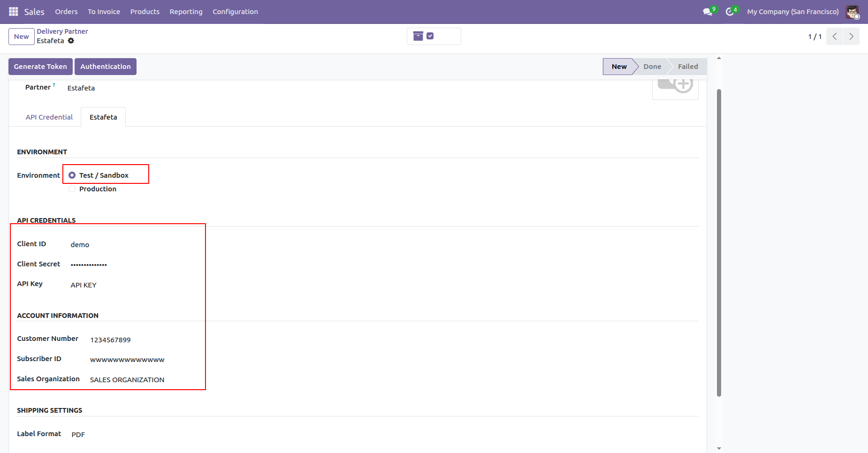Open the user avatar menu
This screenshot has height=453, width=868.
click(x=853, y=12)
